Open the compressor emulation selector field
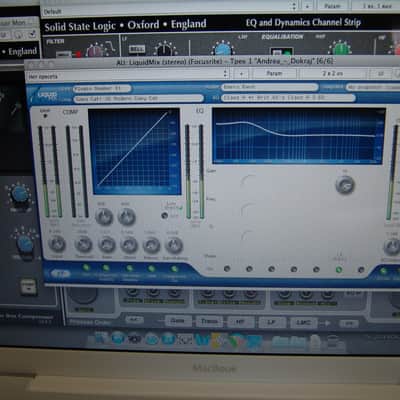400x400 pixels. pyautogui.click(x=138, y=98)
